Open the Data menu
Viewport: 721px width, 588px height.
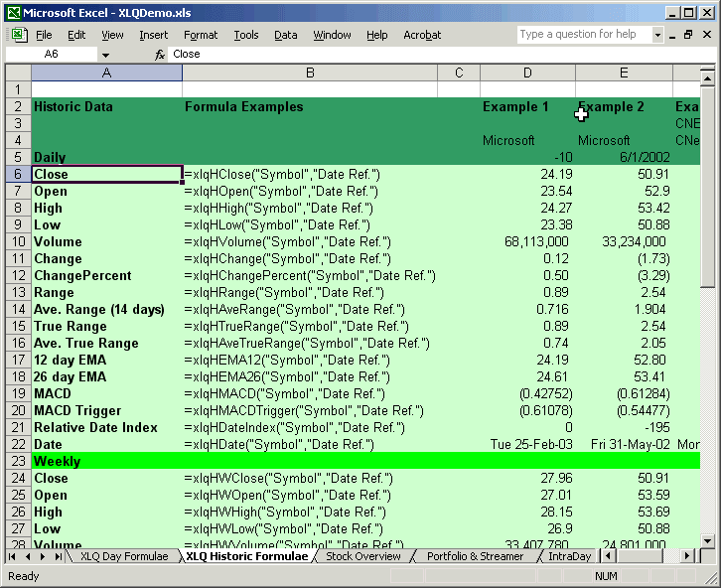285,35
